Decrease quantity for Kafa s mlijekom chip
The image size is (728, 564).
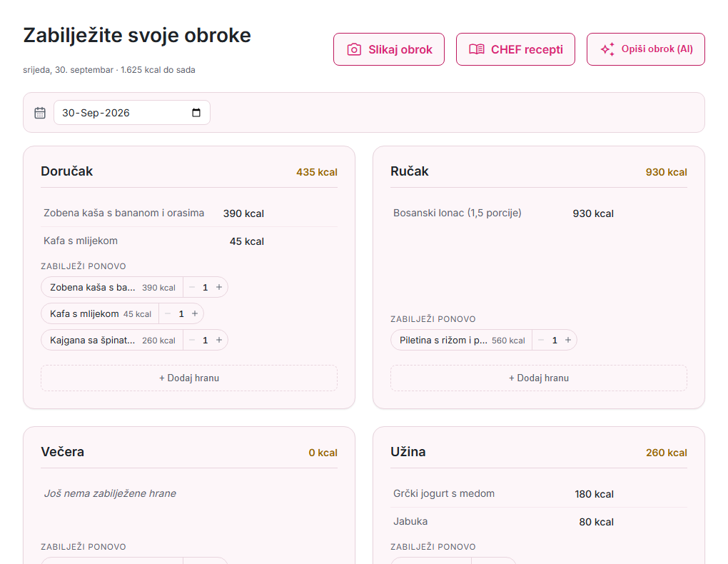[168, 313]
